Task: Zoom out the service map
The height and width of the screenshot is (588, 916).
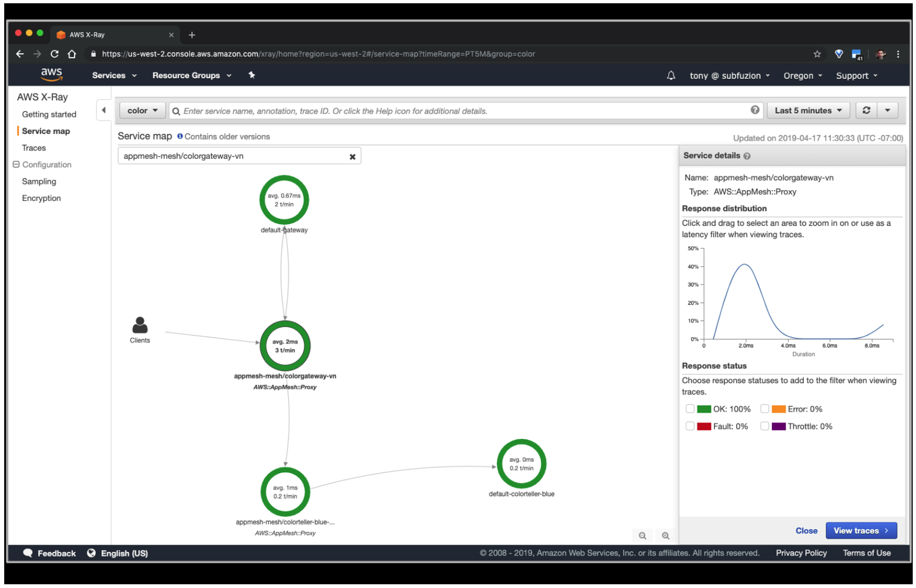Action: click(x=643, y=536)
